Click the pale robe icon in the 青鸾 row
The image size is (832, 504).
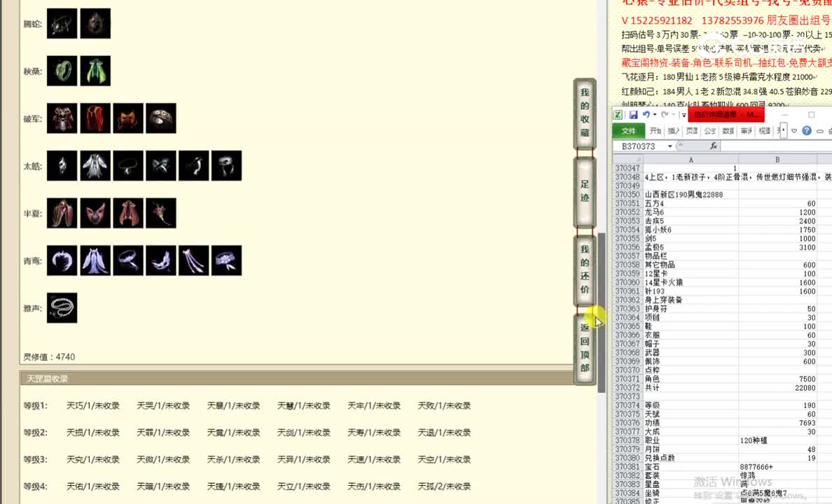pos(95,260)
